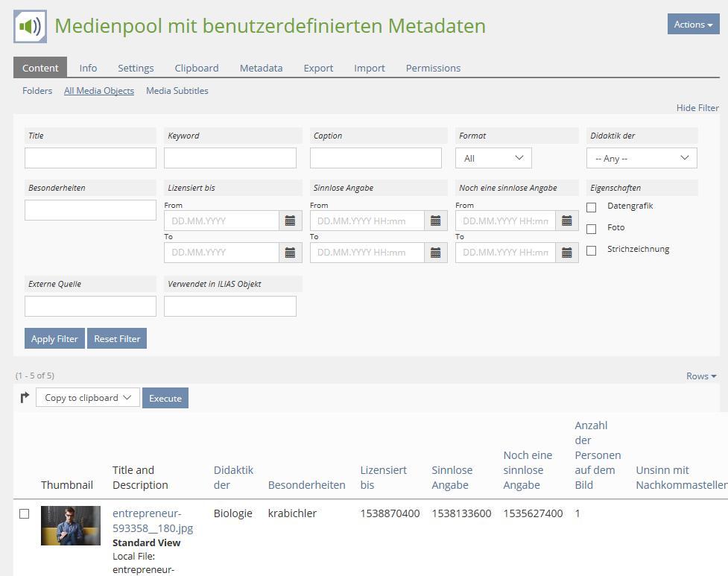The height and width of the screenshot is (576, 728).
Task: Open the Actions dropdown menu
Action: [x=693, y=25]
